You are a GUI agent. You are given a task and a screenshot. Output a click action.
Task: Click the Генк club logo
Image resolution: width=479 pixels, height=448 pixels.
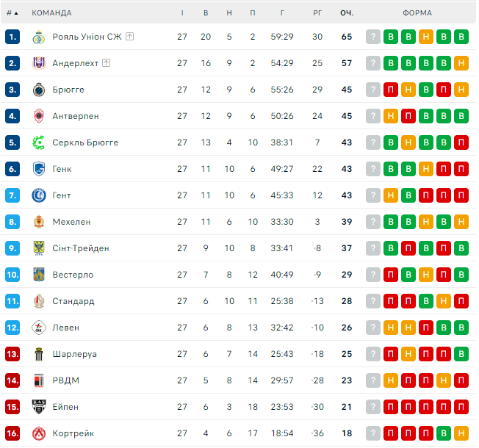[x=39, y=169]
